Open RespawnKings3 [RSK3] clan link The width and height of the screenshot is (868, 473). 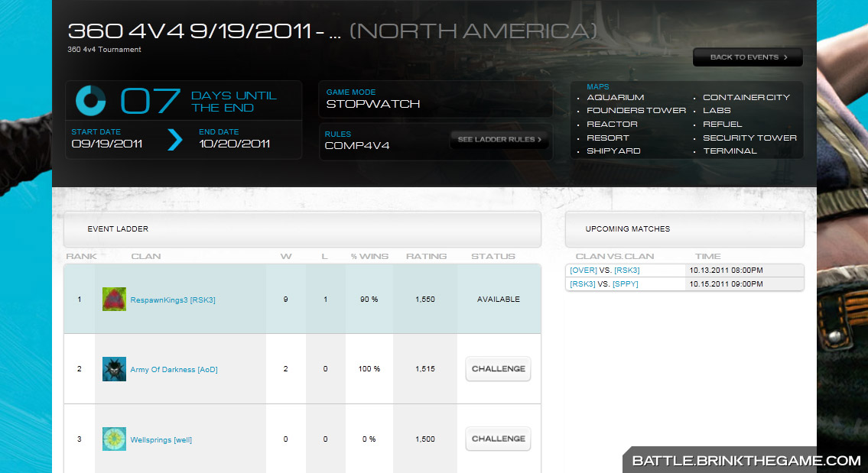[x=173, y=300]
